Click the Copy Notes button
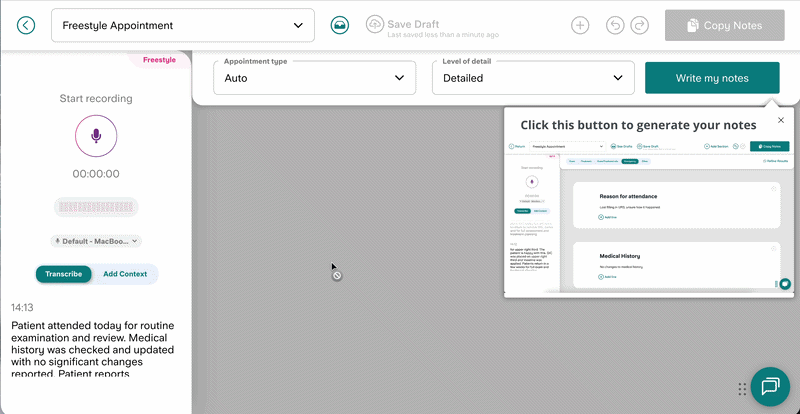This screenshot has width=800, height=414. 725,25
